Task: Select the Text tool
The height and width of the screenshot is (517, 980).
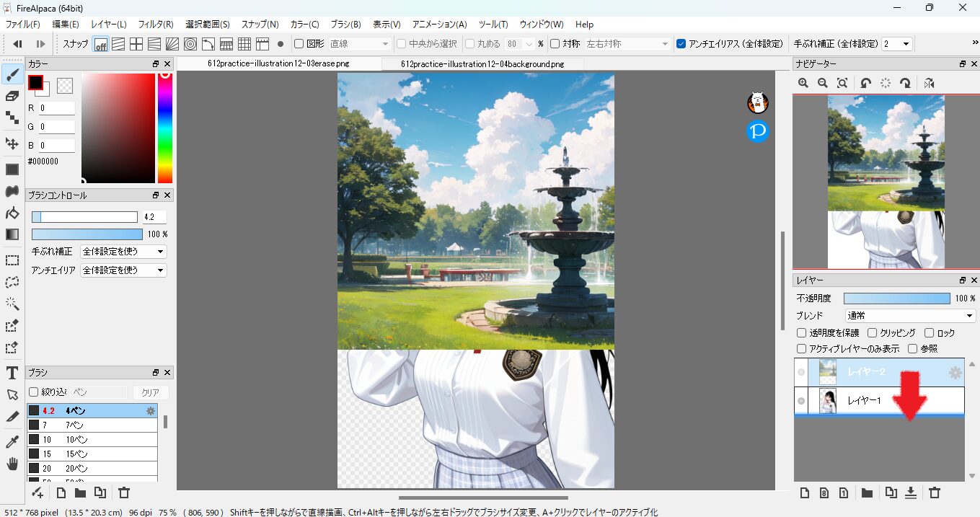Action: click(x=12, y=373)
